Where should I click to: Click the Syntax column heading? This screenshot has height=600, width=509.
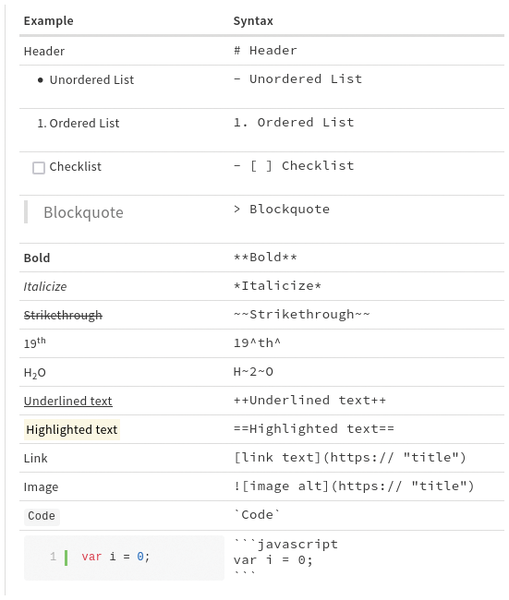253,21
